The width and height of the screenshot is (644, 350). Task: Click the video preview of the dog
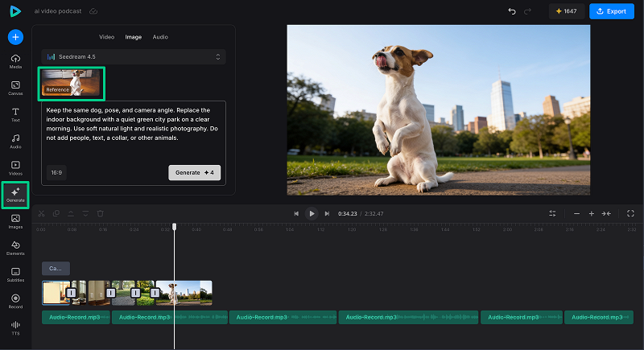[438, 110]
